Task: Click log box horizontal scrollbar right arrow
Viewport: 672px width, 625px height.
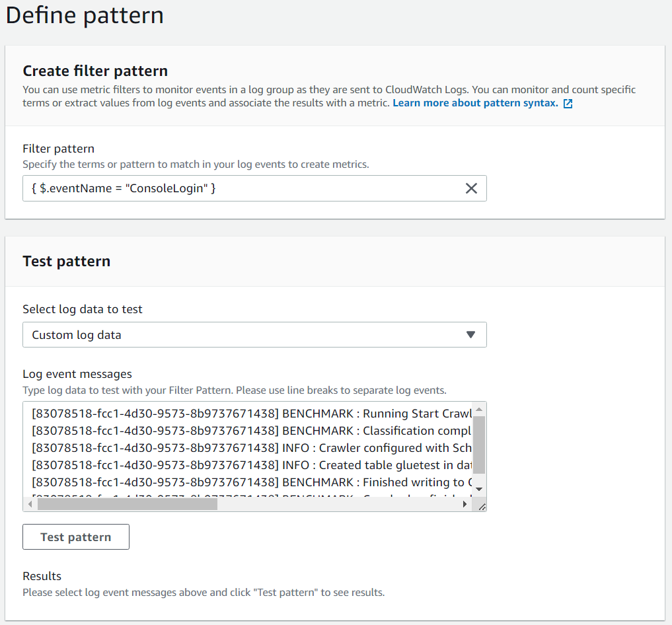Action: [465, 504]
